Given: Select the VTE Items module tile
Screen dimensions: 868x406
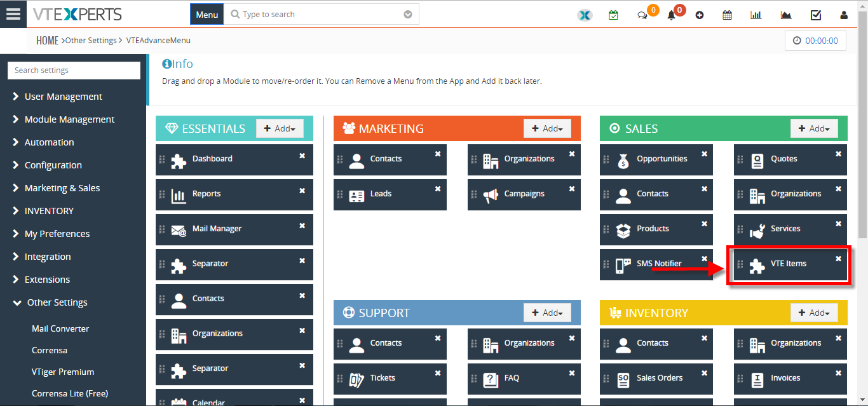Looking at the screenshot, I should [x=790, y=264].
